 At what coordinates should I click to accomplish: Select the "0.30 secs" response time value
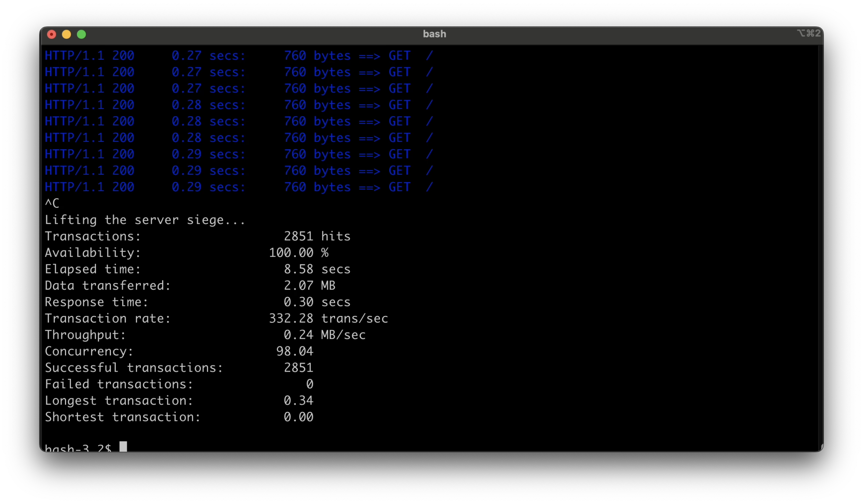coord(317,302)
